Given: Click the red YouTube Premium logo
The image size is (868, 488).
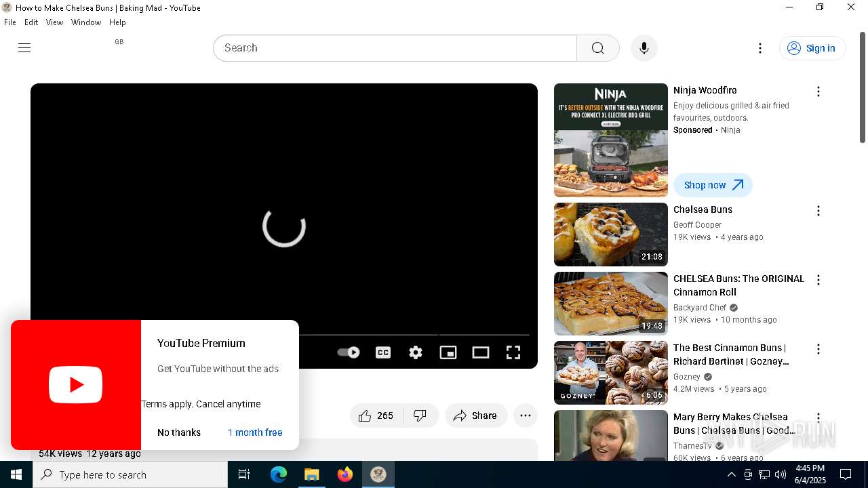Looking at the screenshot, I should click(x=76, y=385).
